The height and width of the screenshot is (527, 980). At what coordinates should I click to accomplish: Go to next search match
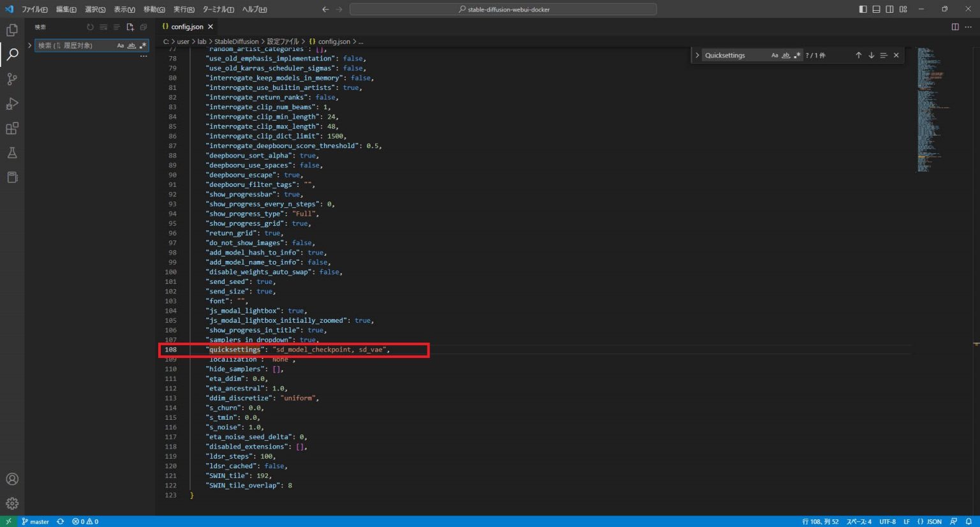click(x=871, y=55)
